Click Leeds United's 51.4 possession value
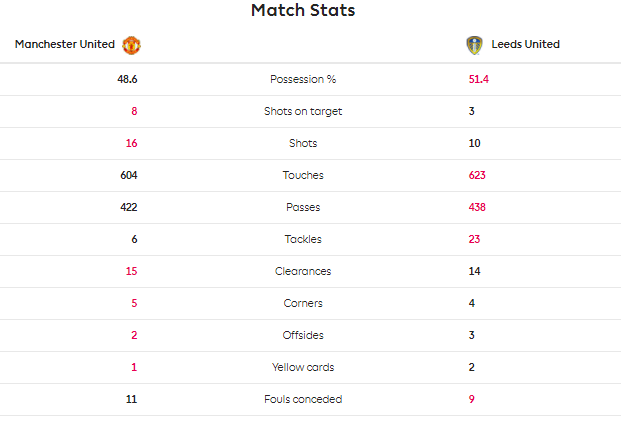621x425 pixels. 478,79
